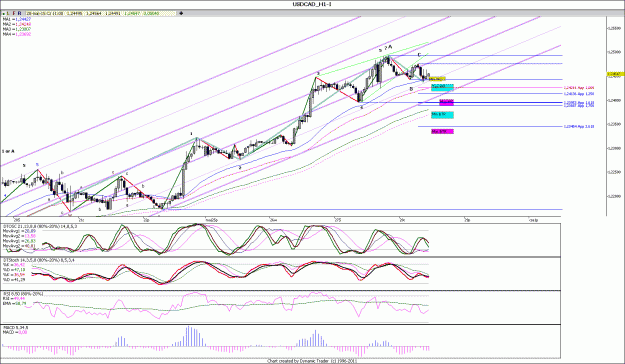Click the upper magenta price zone box
Viewport: 625px width, 364px height.
[446, 102]
